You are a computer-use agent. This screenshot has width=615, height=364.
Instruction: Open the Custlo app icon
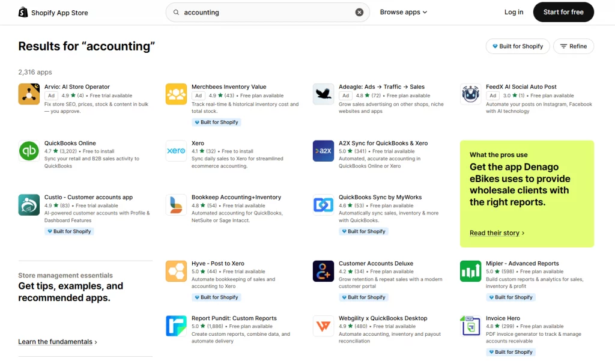tap(29, 205)
